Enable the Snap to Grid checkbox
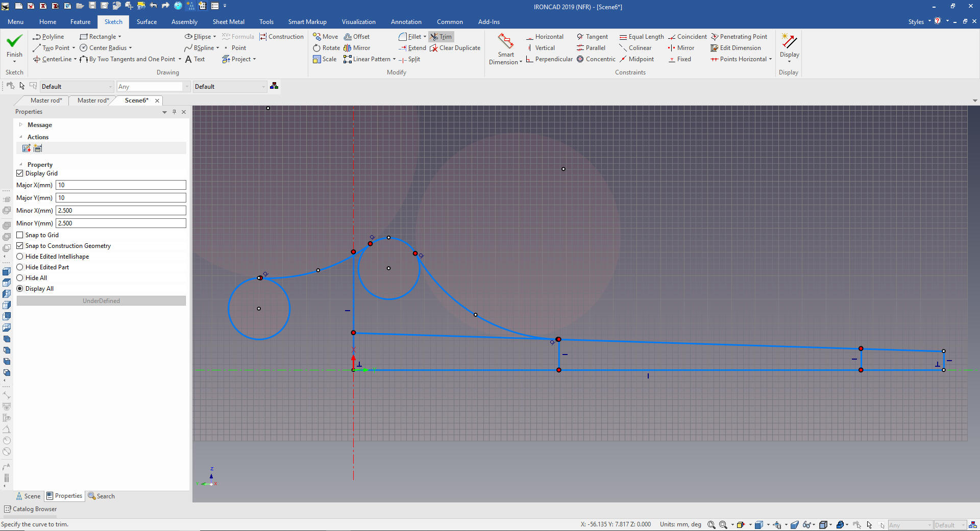This screenshot has height=531, width=980. pos(20,235)
